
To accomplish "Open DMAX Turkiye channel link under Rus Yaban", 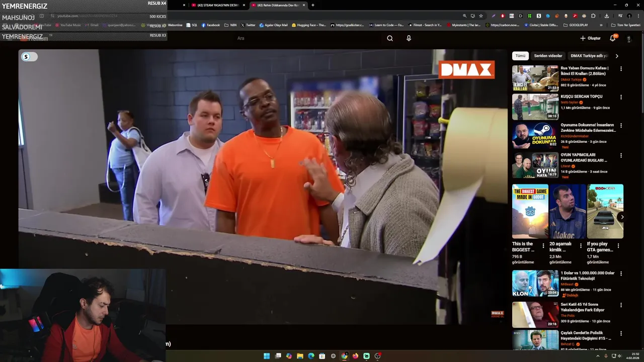I will pyautogui.click(x=571, y=79).
